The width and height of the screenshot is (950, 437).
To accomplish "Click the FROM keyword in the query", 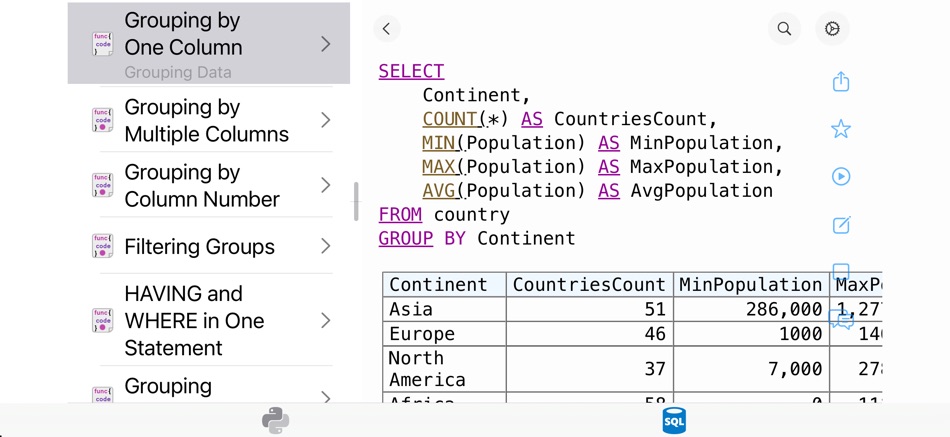I will coord(400,215).
